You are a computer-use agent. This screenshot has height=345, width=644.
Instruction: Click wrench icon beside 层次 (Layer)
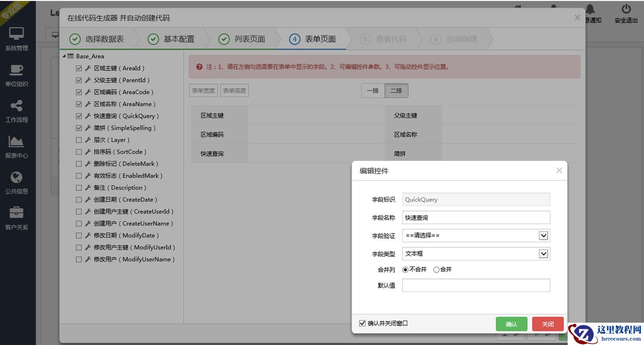coord(88,140)
